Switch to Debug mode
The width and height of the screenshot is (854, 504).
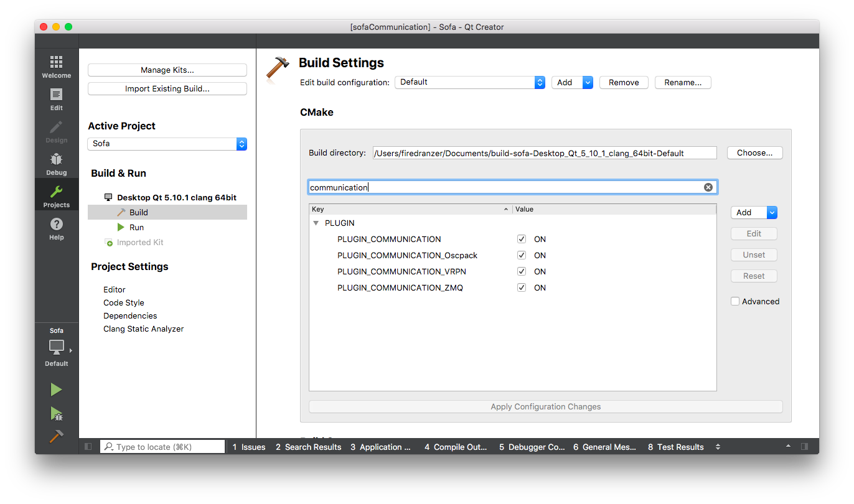click(x=56, y=164)
